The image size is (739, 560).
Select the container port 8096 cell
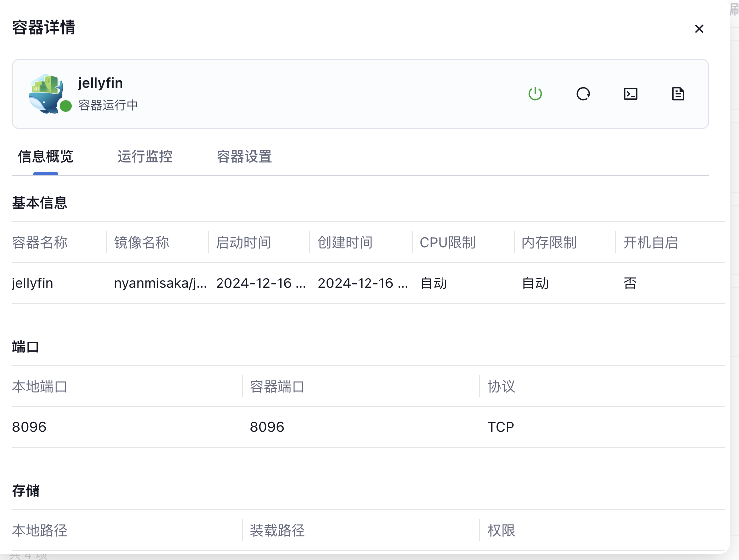(x=267, y=427)
